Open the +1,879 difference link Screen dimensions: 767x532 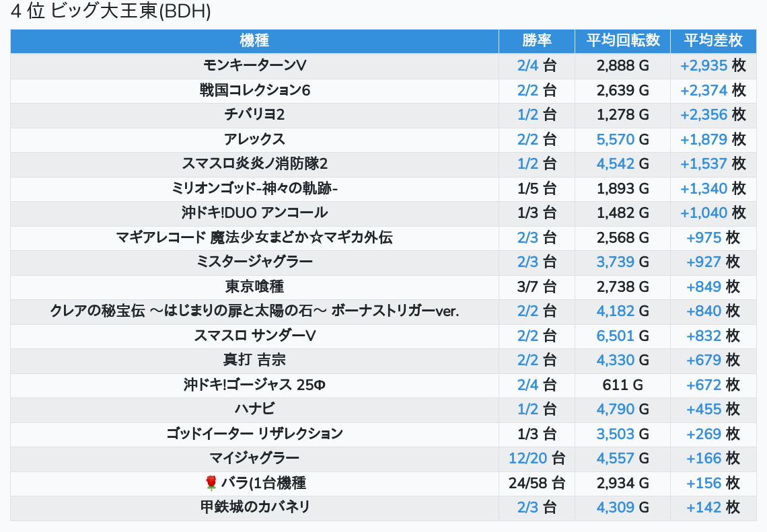pos(704,139)
